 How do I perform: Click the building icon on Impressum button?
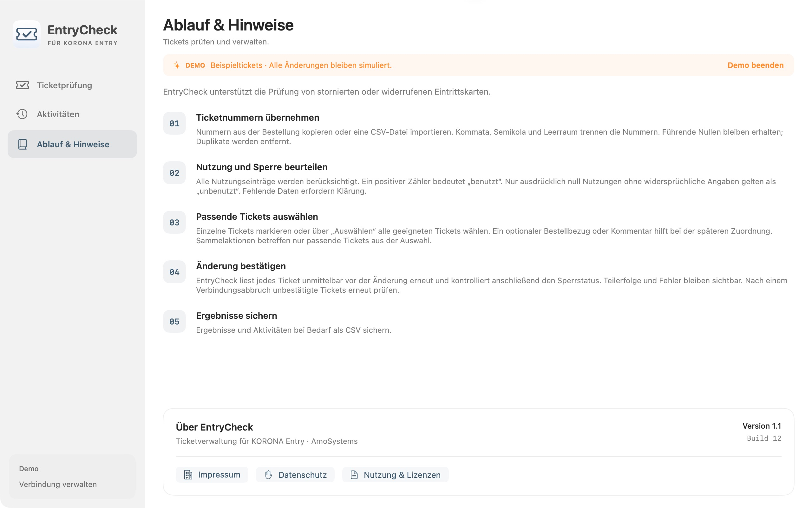point(188,475)
